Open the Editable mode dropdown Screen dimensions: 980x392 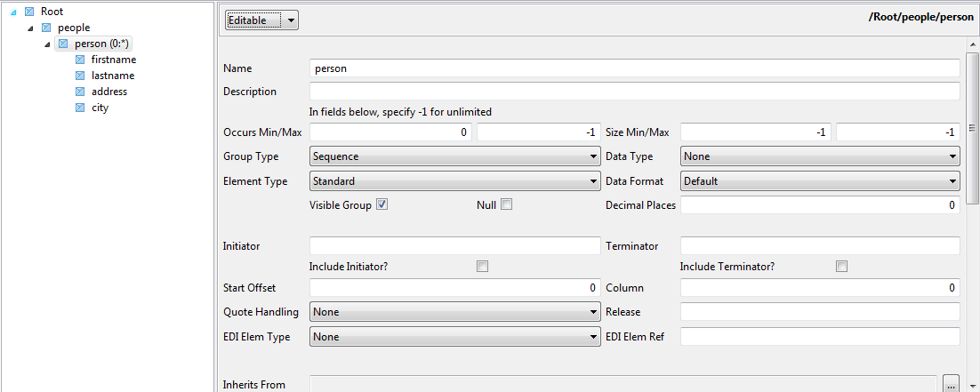click(x=261, y=20)
